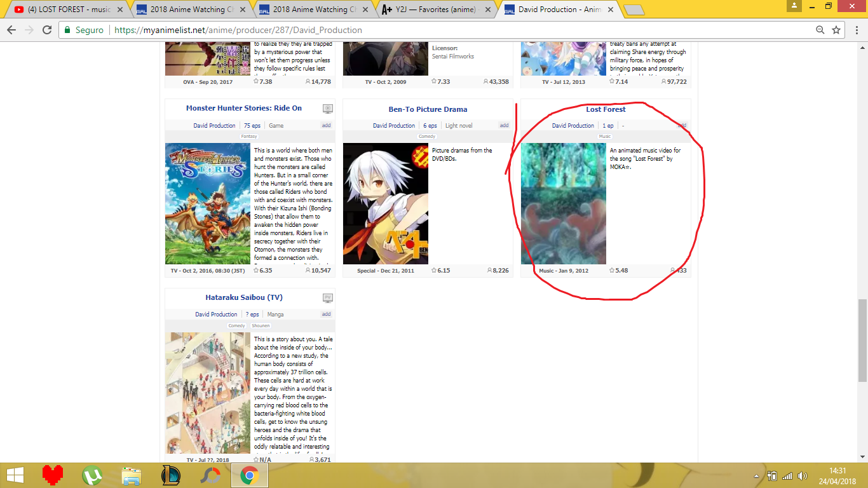Click the Music genre tag on Lost Forest
Viewport: 868px width, 488px height.
[x=605, y=137]
